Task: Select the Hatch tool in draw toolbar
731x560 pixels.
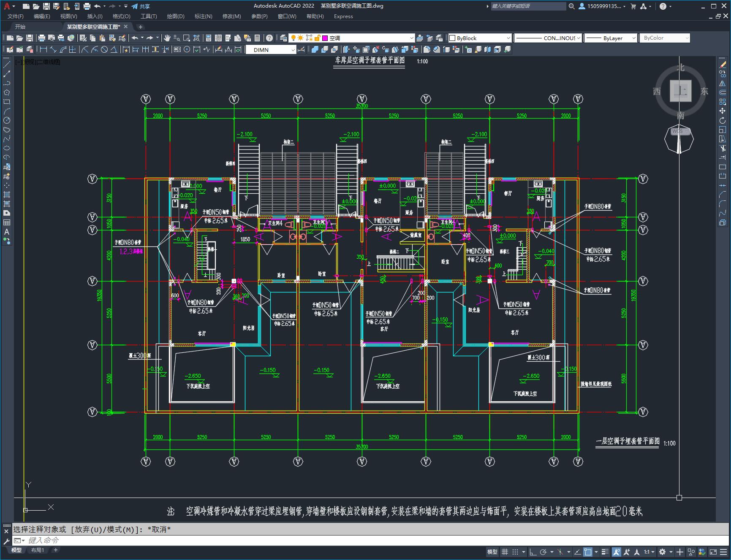Action: click(x=7, y=195)
